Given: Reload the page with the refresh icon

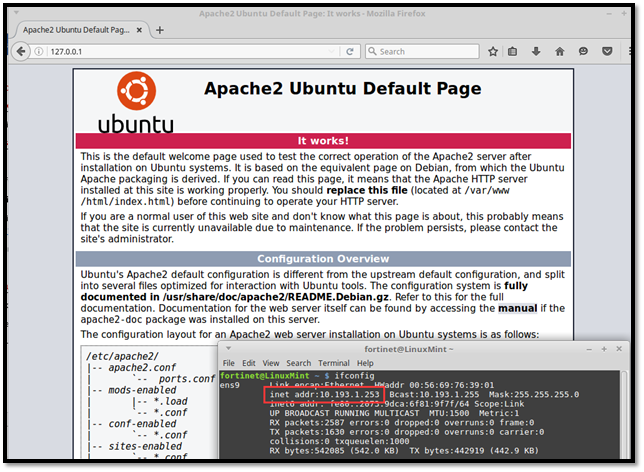Looking at the screenshot, I should 350,51.
